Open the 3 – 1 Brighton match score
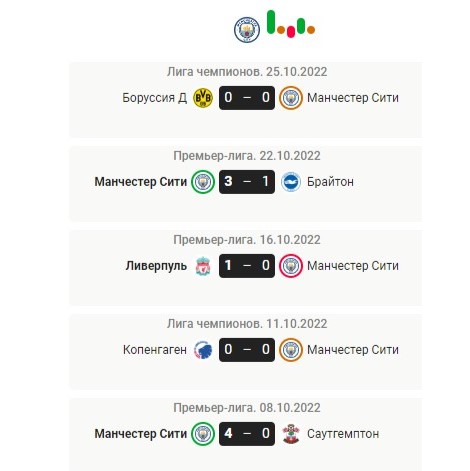Screen dimensions: 470x471 click(x=247, y=182)
